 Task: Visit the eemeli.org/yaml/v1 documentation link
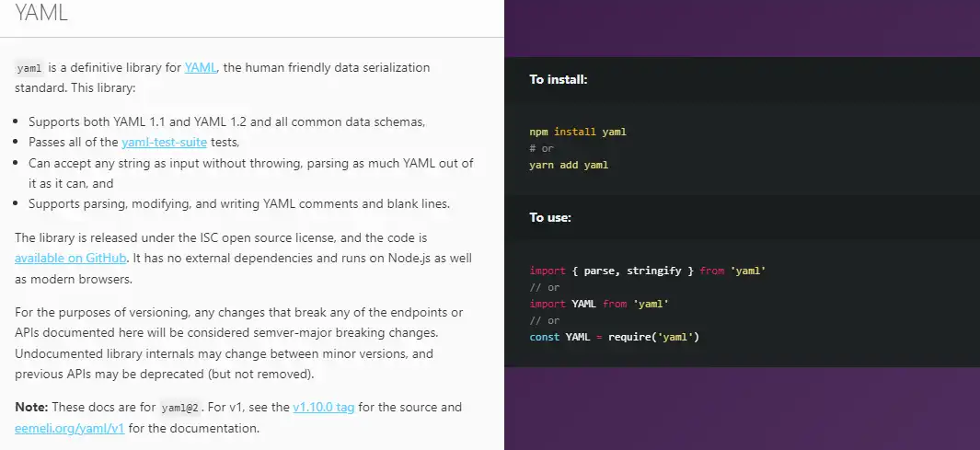coord(70,428)
